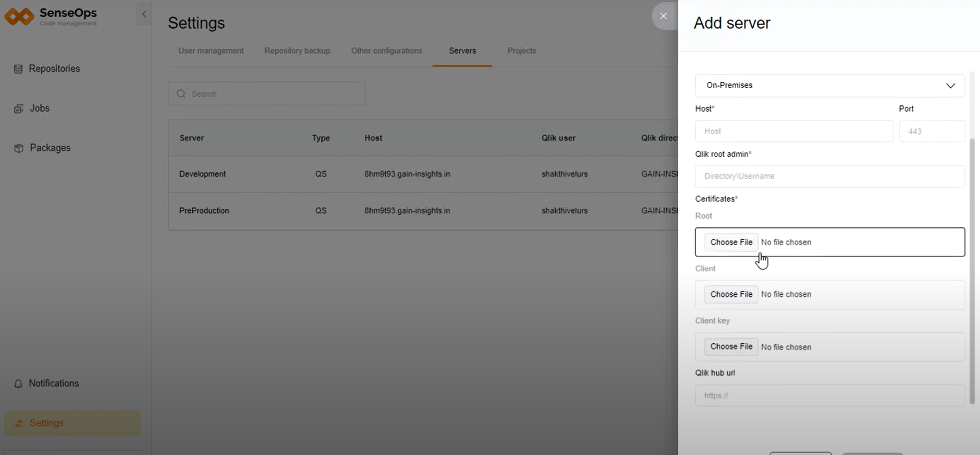The image size is (980, 455).
Task: Click the Settings sliders icon
Action: pos(19,423)
